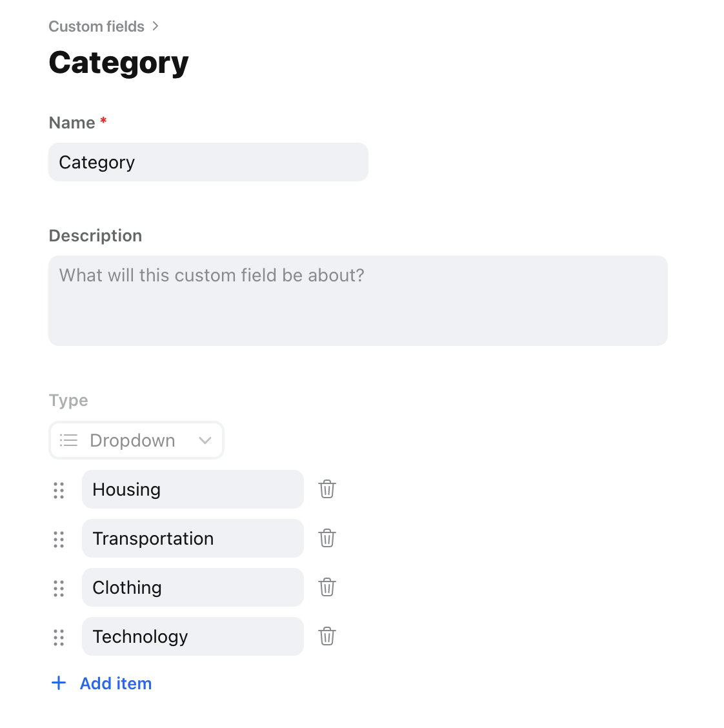Delete the Transportation dropdown item
This screenshot has width=724, height=728.
(327, 538)
